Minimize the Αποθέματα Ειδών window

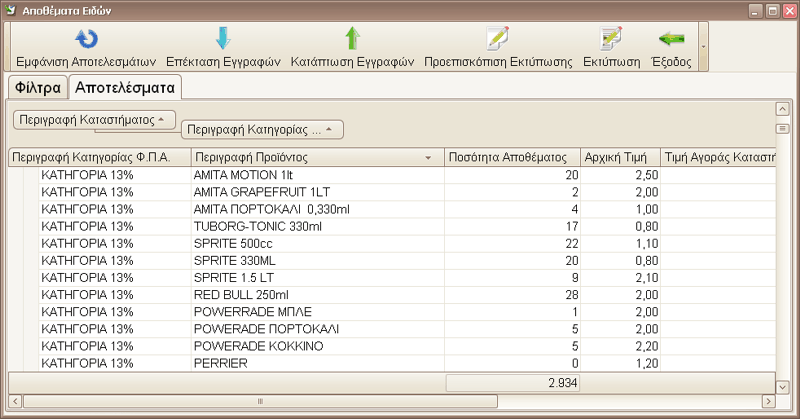click(x=756, y=11)
